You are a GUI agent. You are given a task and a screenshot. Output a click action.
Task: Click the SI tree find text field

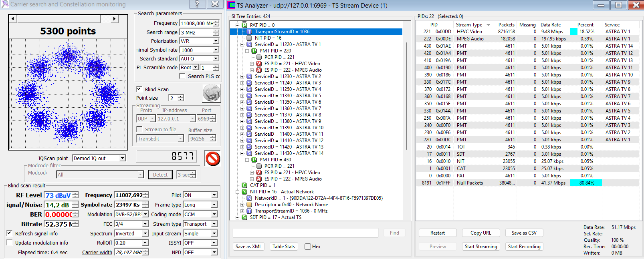[x=305, y=233]
